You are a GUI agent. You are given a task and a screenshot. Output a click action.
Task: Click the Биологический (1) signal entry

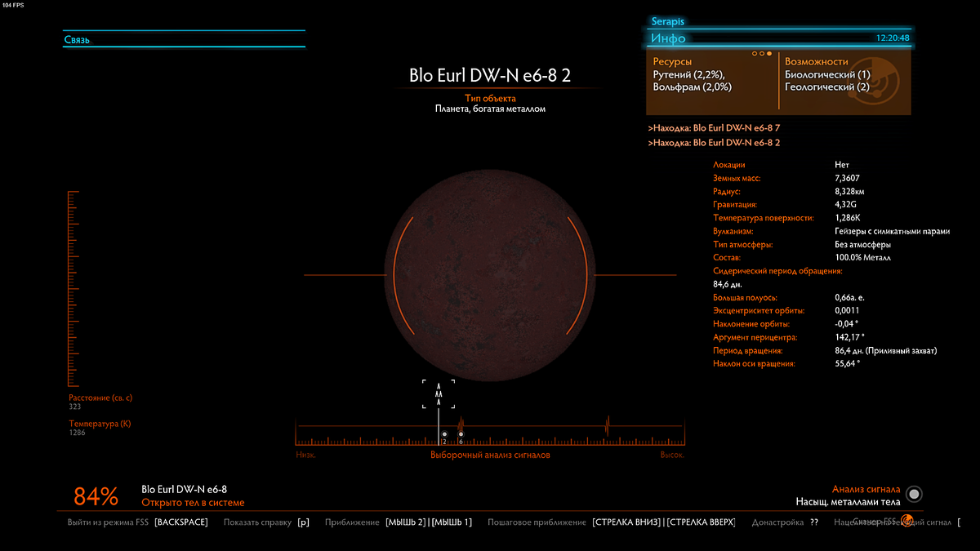827,74
